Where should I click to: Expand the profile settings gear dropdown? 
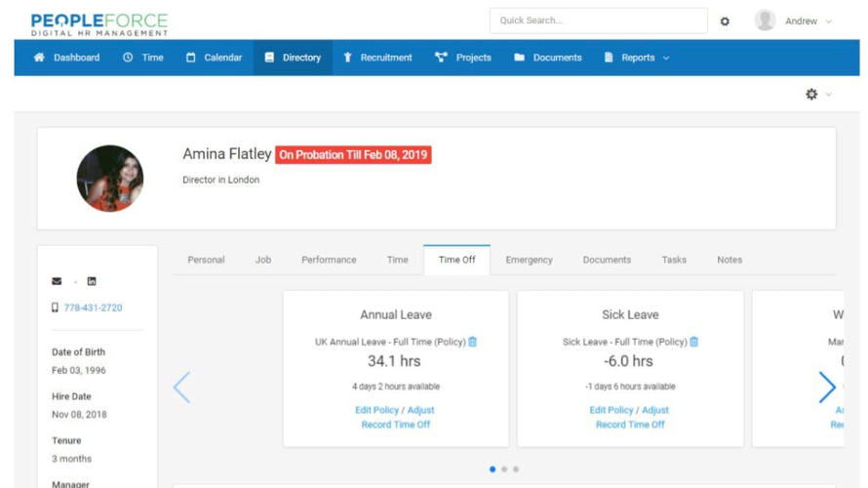(817, 94)
